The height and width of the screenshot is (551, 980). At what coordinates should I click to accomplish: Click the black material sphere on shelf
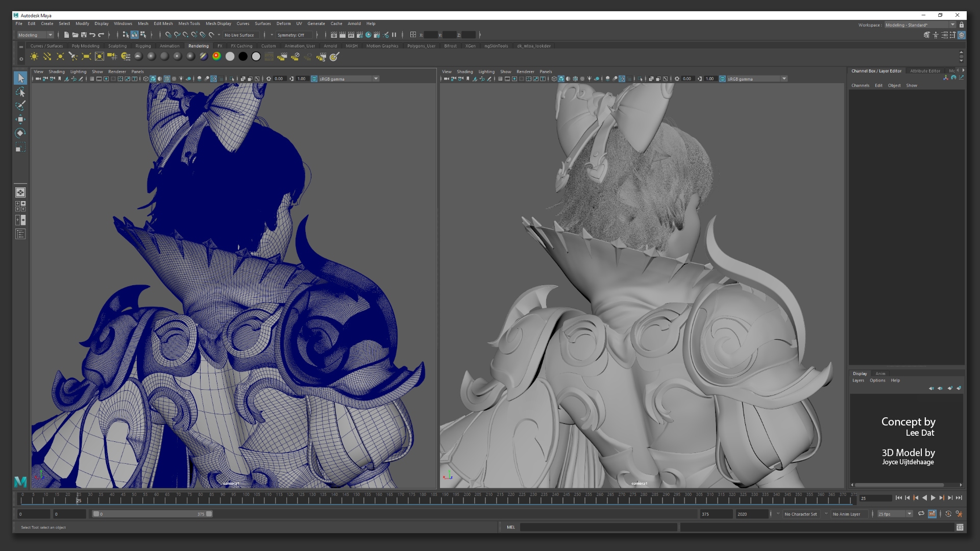[x=243, y=57]
